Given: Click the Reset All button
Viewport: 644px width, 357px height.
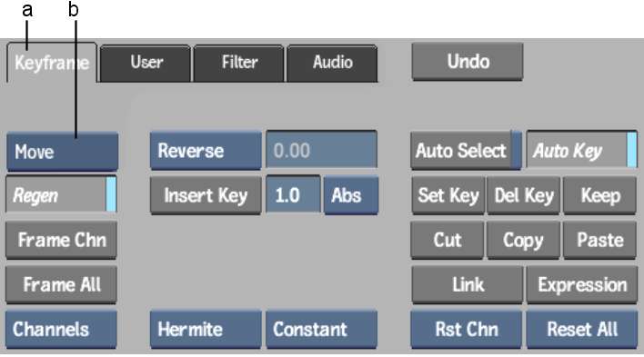Looking at the screenshot, I should [x=582, y=330].
